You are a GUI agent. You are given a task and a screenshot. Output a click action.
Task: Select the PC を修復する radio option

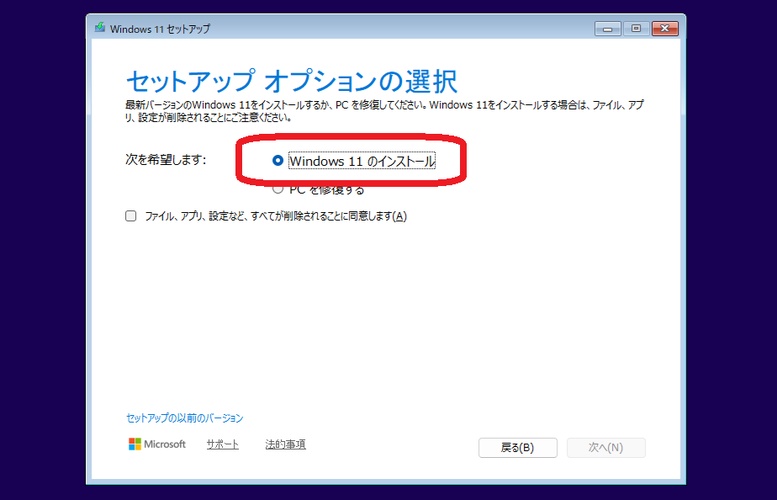pyautogui.click(x=278, y=189)
